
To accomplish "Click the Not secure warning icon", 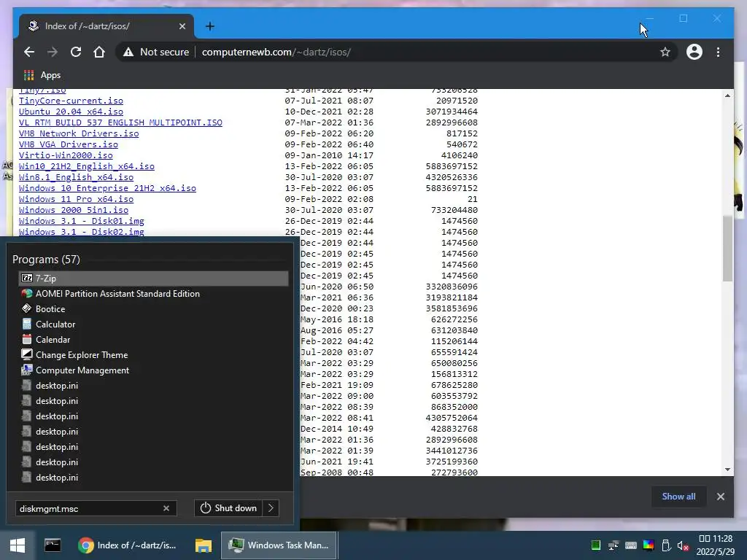I will (x=128, y=52).
